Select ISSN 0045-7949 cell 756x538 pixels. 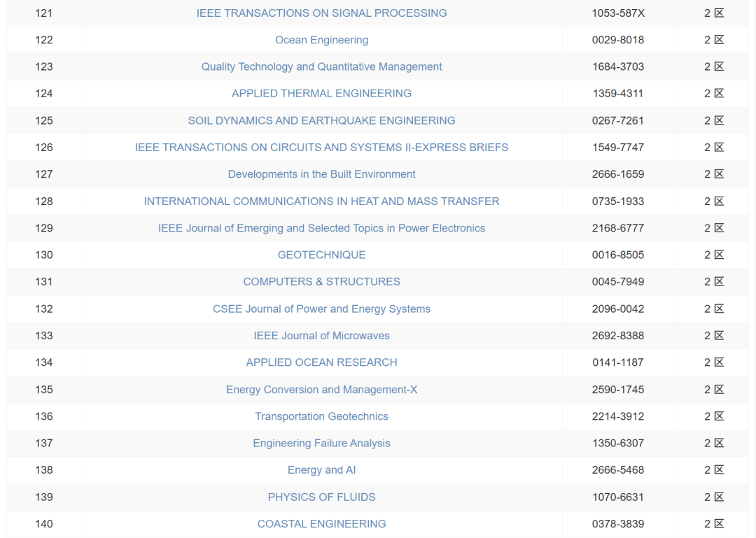tap(618, 281)
